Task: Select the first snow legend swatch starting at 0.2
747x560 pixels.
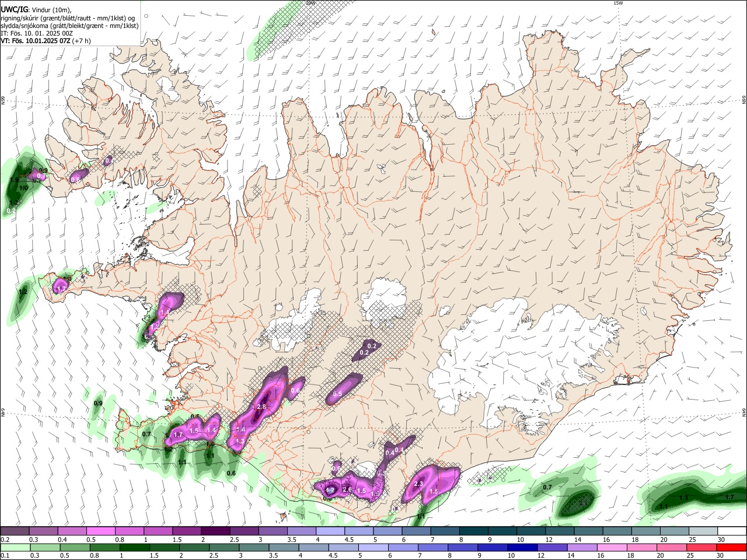Action: coord(15,531)
